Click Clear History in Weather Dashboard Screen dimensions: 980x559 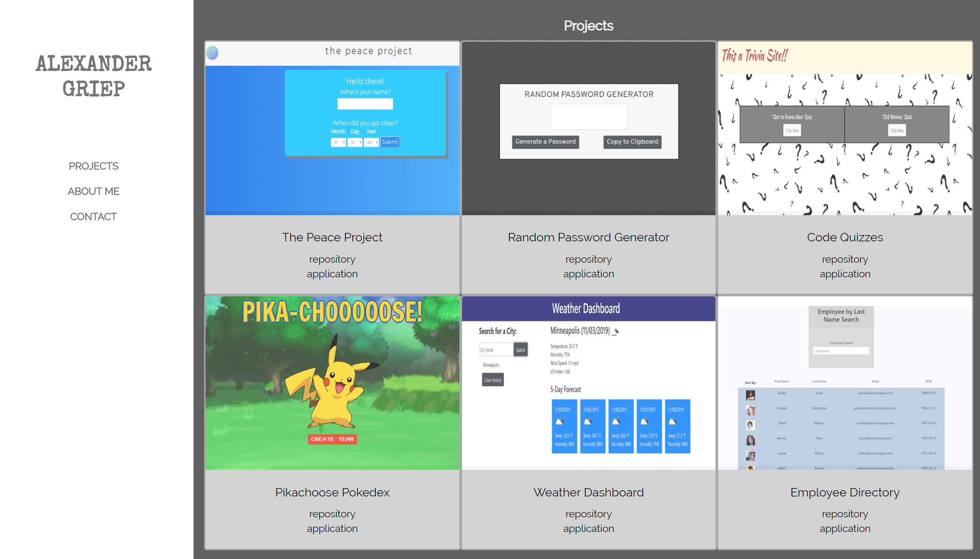coord(493,379)
